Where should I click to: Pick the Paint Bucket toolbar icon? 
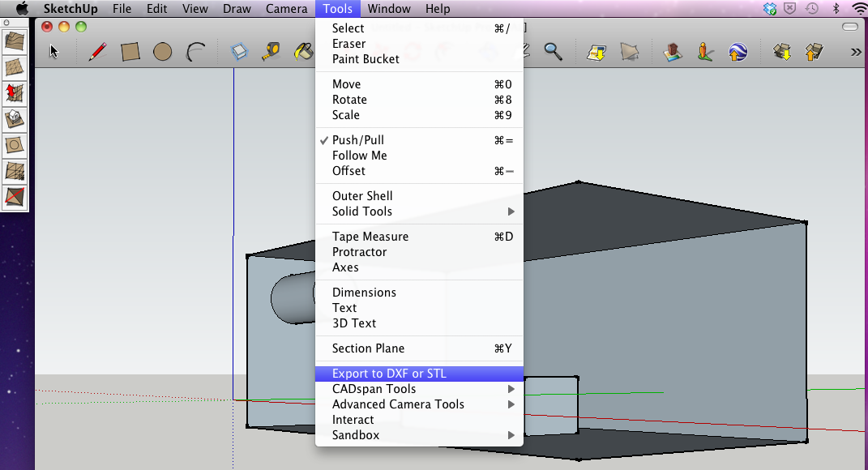[x=303, y=52]
